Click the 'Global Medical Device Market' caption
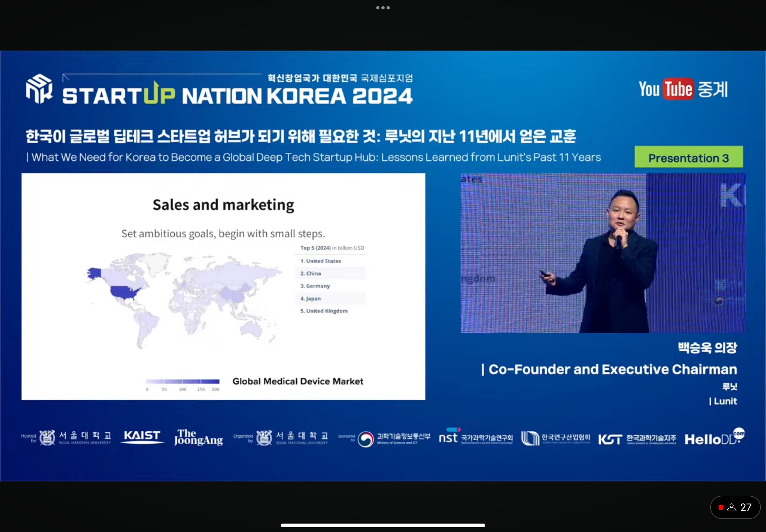Screen dimensions: 766x532 pos(298,381)
